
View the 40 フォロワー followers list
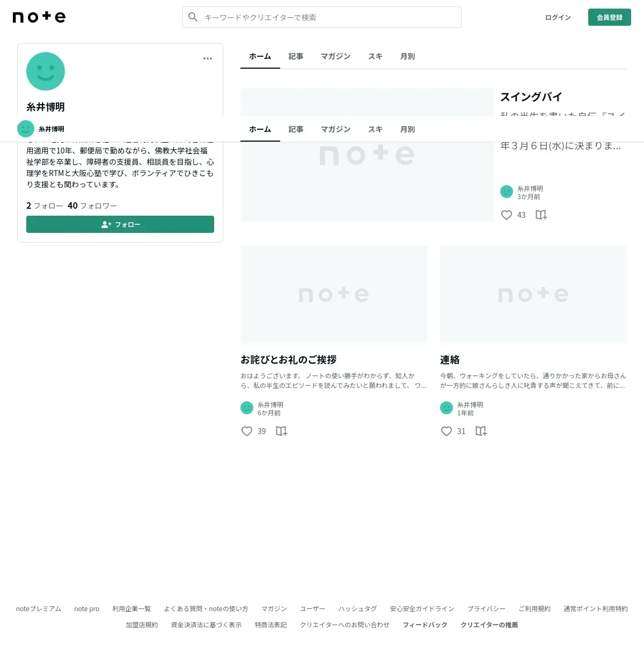click(92, 206)
